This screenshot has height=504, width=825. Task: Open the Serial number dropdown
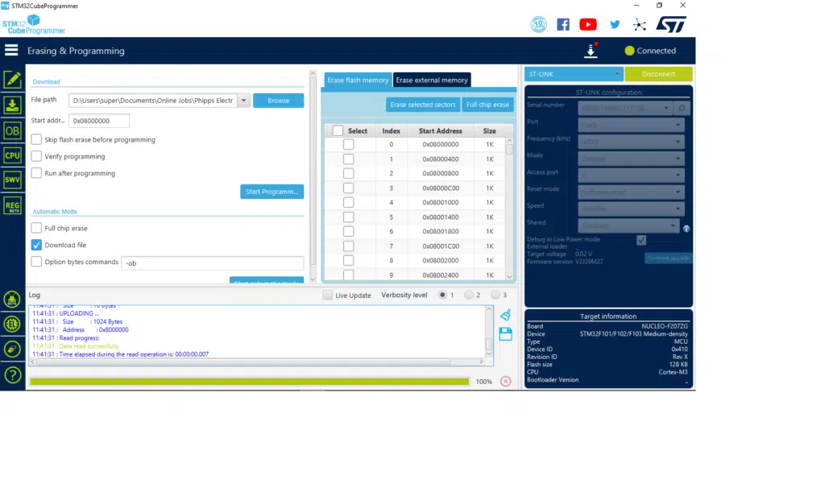coord(625,108)
